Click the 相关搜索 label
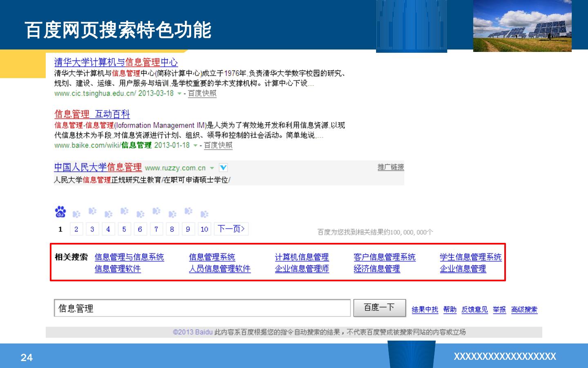588x368 pixels. pyautogui.click(x=71, y=257)
